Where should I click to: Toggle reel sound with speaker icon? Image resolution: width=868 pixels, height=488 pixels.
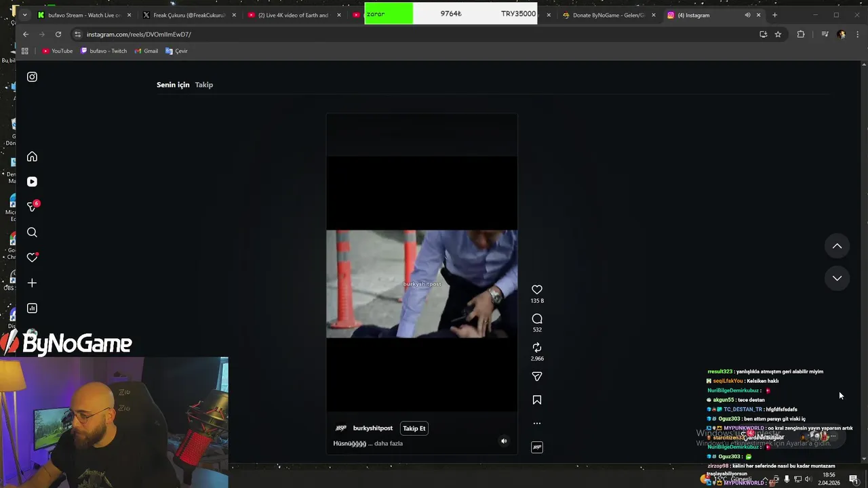tap(504, 441)
